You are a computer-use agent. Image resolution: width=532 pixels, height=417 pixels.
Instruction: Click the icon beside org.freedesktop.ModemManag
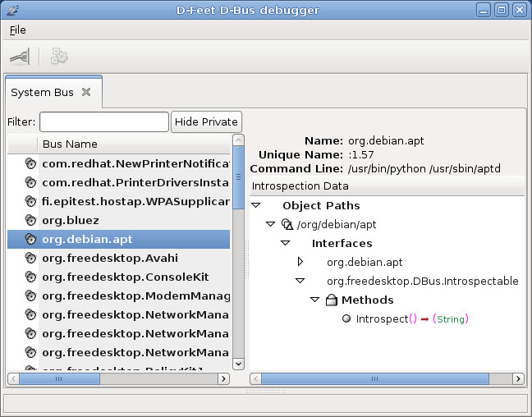coord(30,296)
